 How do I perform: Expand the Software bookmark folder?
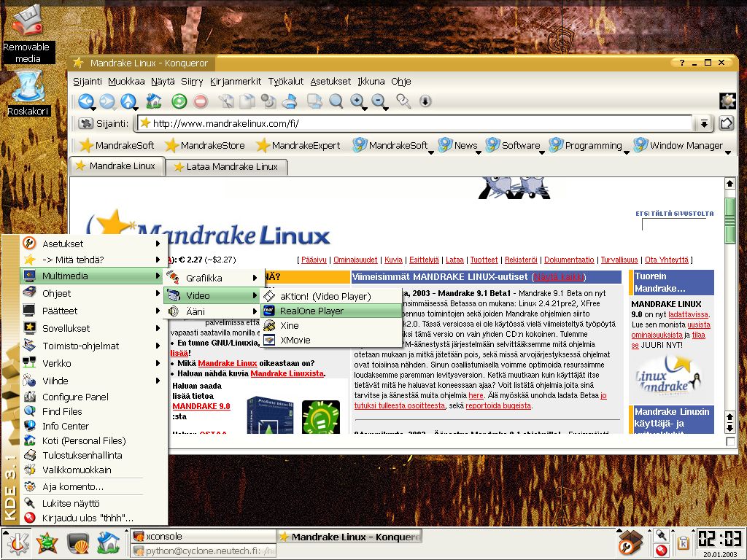click(514, 146)
